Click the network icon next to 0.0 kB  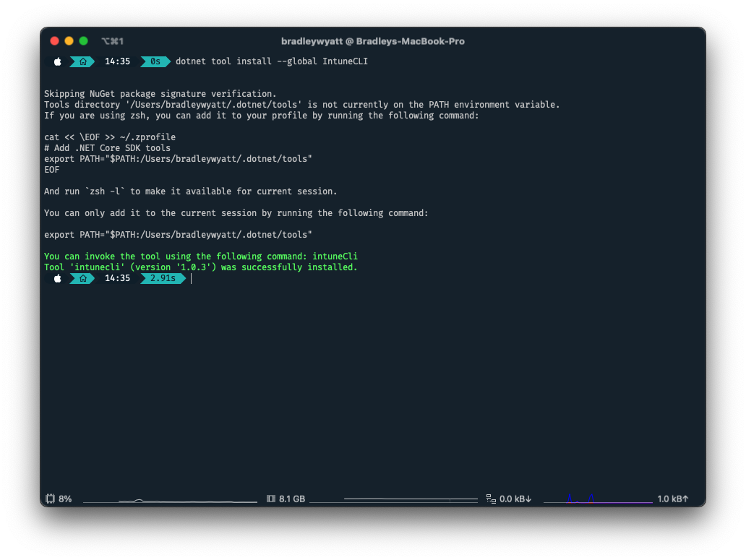pyautogui.click(x=491, y=499)
